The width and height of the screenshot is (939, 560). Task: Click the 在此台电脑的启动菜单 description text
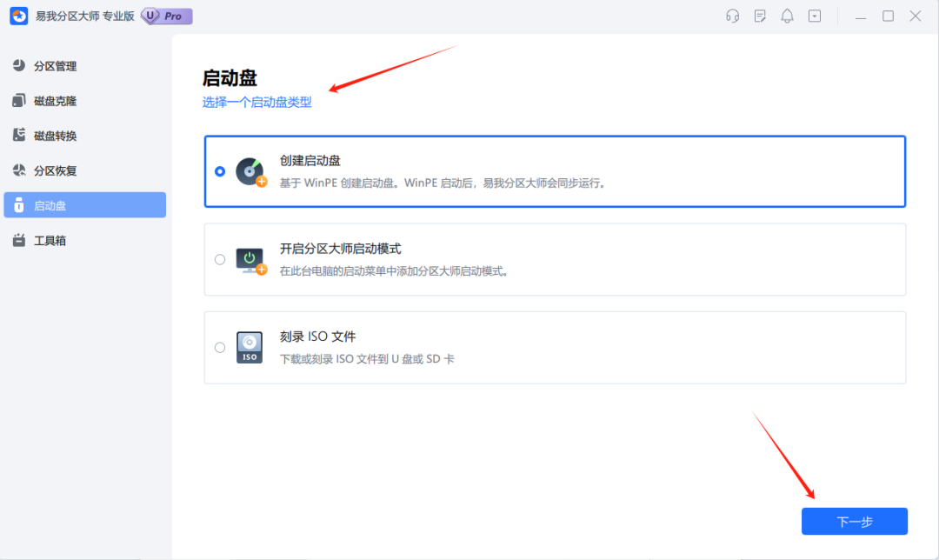(x=396, y=271)
